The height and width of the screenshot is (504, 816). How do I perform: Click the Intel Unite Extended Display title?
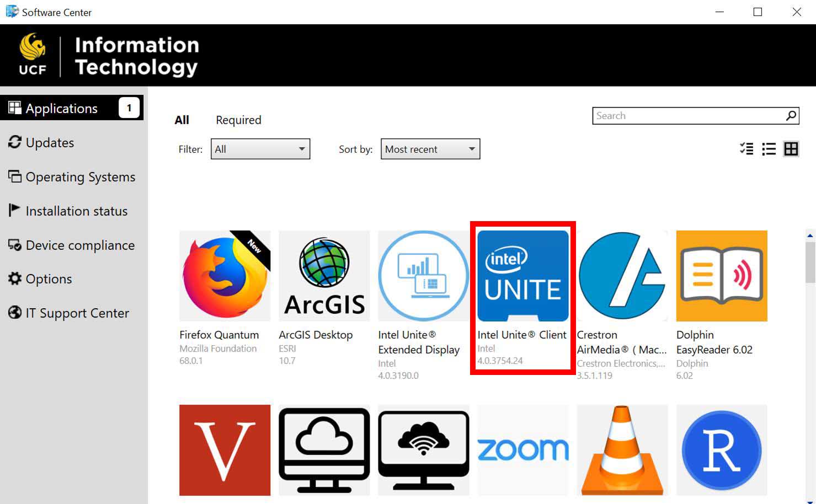[419, 342]
